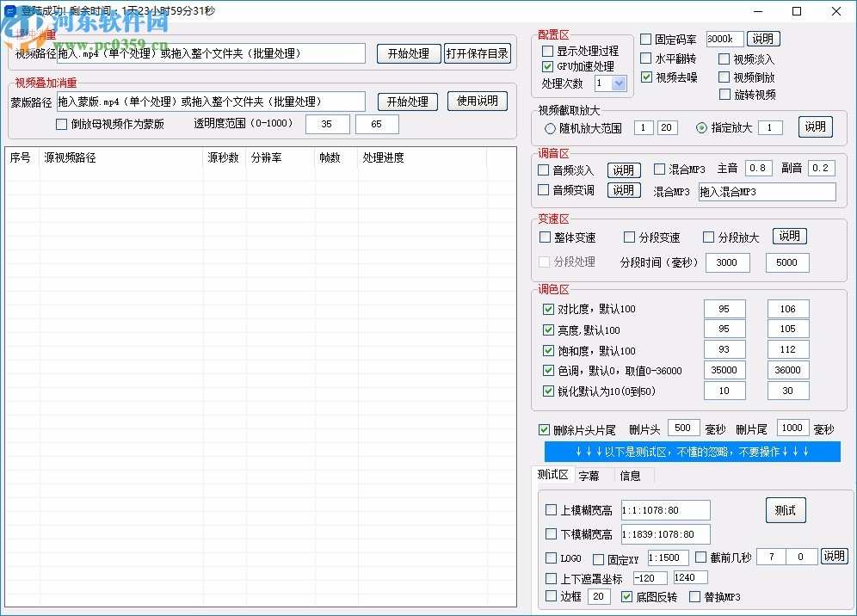This screenshot has width=857, height=616.
Task: Open the 信息 tab
Action: pos(631,474)
